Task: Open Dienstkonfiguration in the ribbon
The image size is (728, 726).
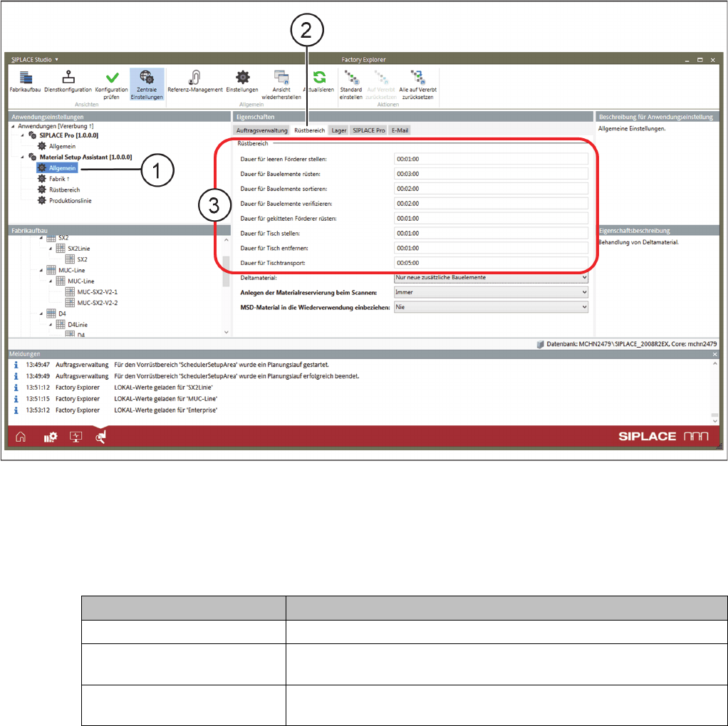Action: pyautogui.click(x=68, y=81)
